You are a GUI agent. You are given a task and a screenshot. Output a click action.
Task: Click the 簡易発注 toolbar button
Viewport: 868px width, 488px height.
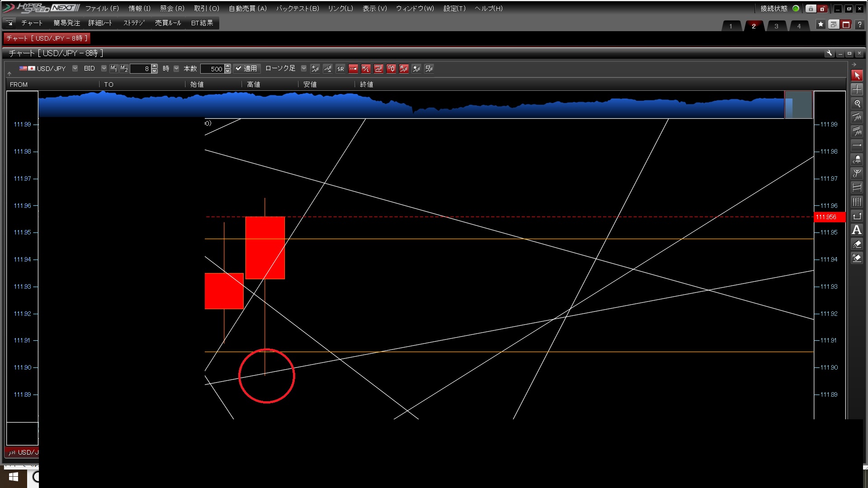pos(66,23)
